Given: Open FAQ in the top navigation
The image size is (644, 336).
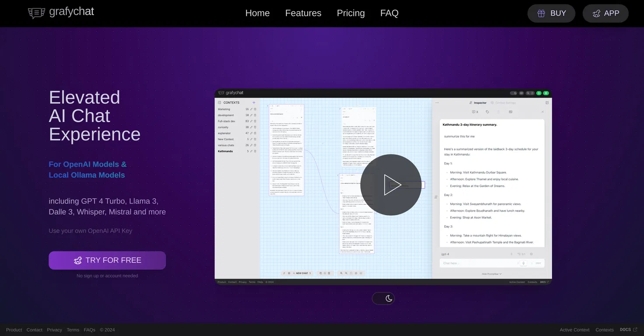Looking at the screenshot, I should [x=389, y=13].
